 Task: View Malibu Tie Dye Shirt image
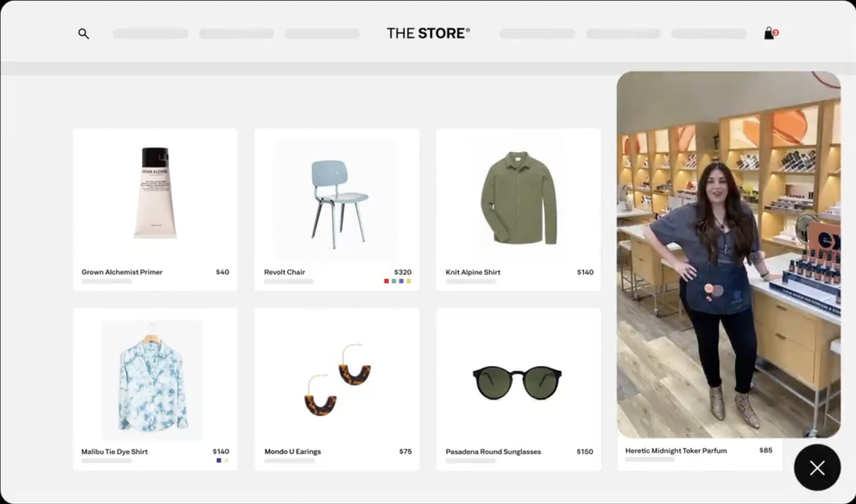click(152, 380)
